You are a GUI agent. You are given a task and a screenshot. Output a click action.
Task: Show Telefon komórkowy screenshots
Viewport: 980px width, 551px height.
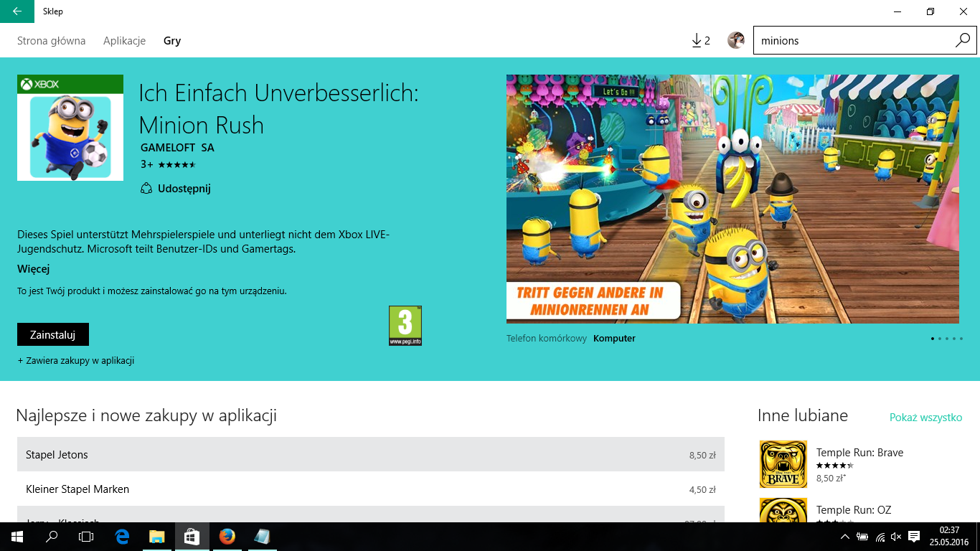coord(547,338)
